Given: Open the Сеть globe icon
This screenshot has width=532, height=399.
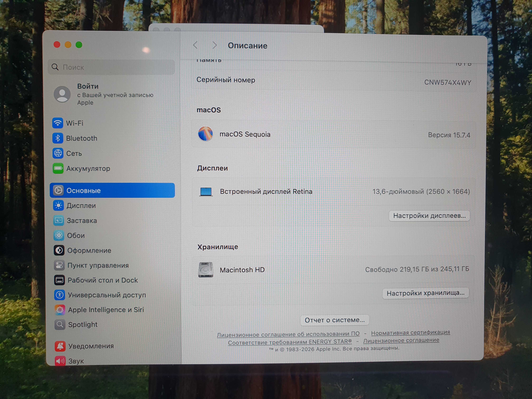Looking at the screenshot, I should tap(58, 153).
